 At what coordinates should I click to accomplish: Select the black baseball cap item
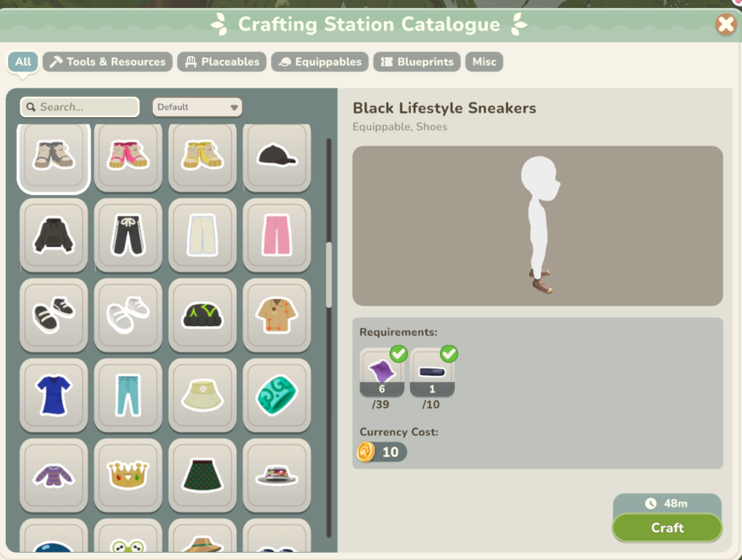pyautogui.click(x=277, y=157)
